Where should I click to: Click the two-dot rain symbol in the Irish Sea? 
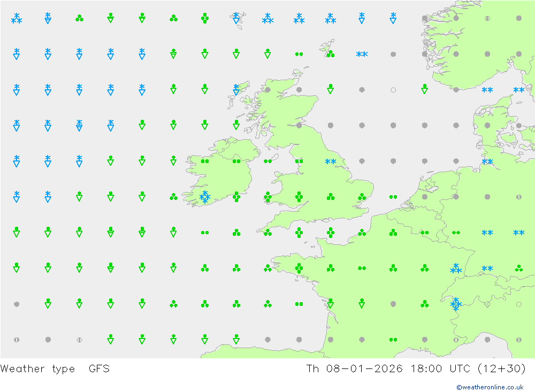[x=267, y=162]
